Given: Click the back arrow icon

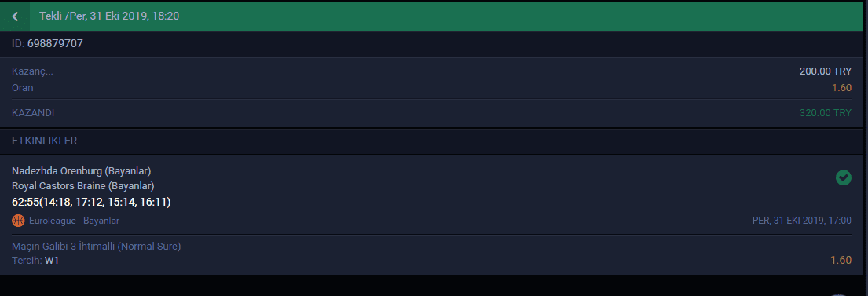Looking at the screenshot, I should click(15, 16).
